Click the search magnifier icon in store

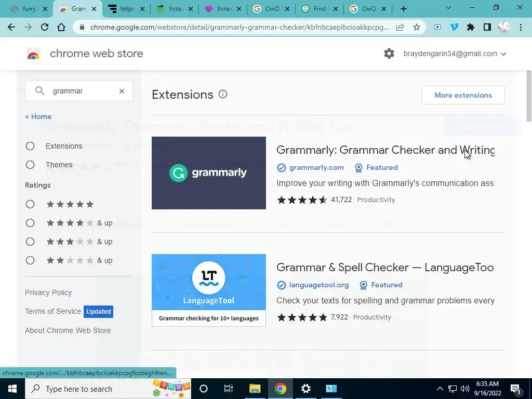coord(39,90)
